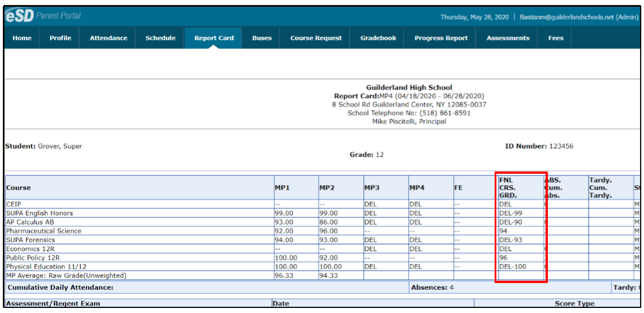Click the CEIP course row name
644x313 pixels.
coord(12,204)
